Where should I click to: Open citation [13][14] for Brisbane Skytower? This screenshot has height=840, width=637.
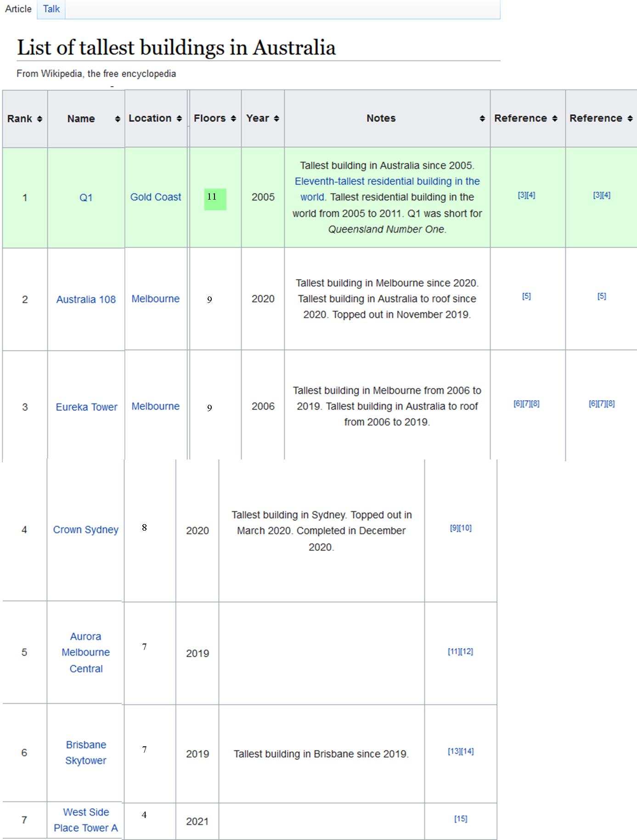461,751
